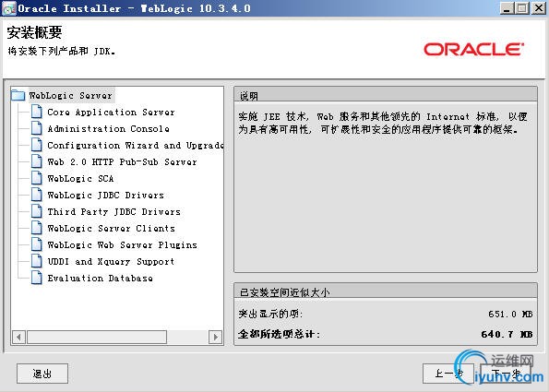The image size is (549, 392).
Task: Select the WebLogic Server root node
Action: (x=71, y=95)
